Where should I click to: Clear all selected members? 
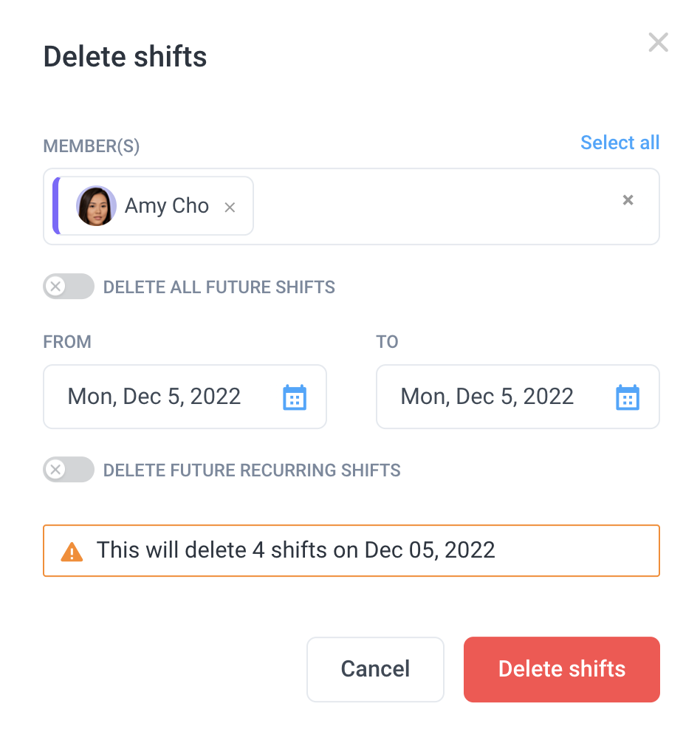pos(628,200)
